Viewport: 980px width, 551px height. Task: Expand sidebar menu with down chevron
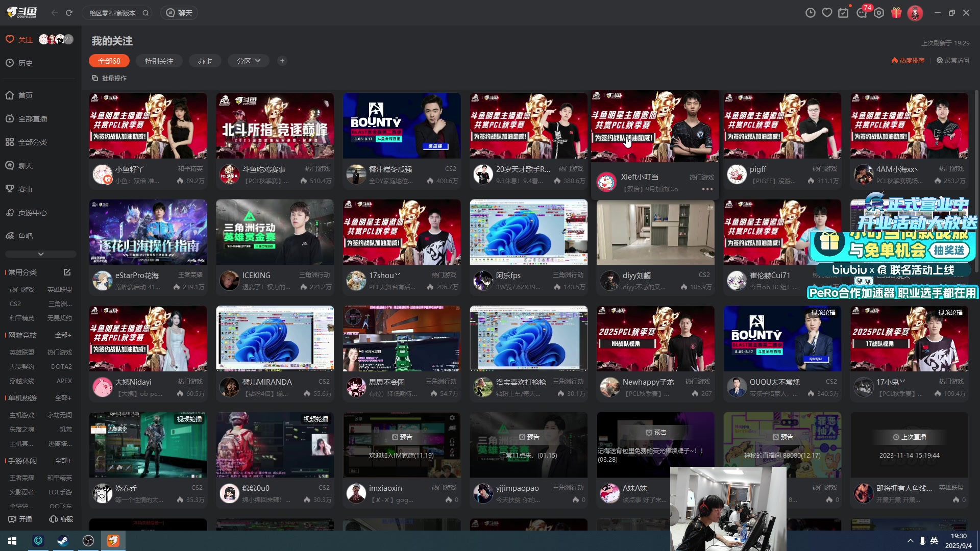click(x=41, y=254)
